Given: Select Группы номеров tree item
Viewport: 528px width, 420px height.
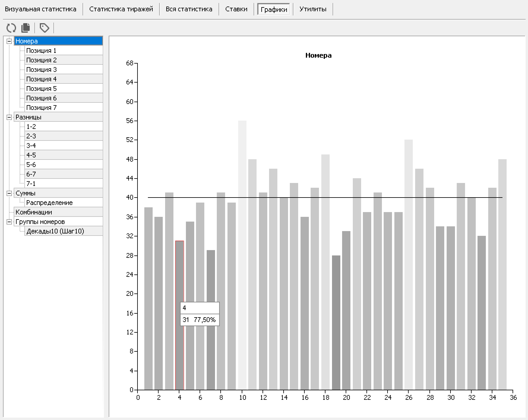Looking at the screenshot, I should point(59,222).
